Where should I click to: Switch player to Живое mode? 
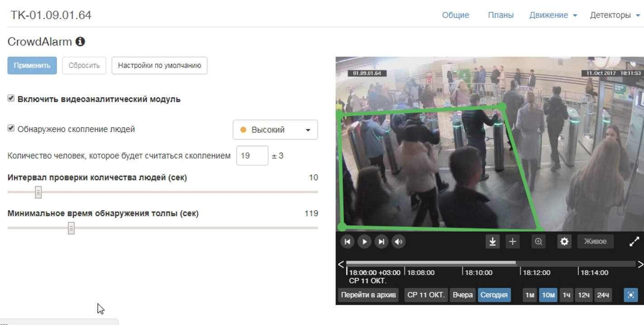pos(595,242)
